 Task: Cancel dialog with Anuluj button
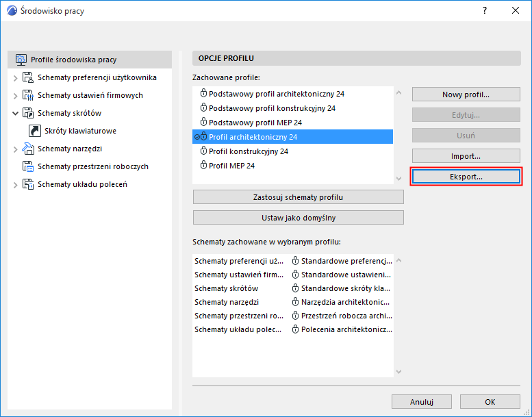[x=421, y=402]
